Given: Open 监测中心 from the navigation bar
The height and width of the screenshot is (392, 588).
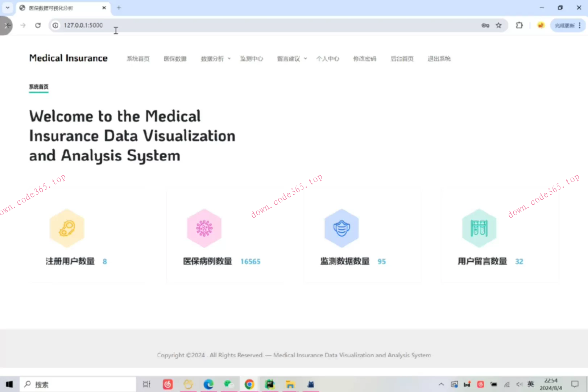Looking at the screenshot, I should (x=252, y=59).
